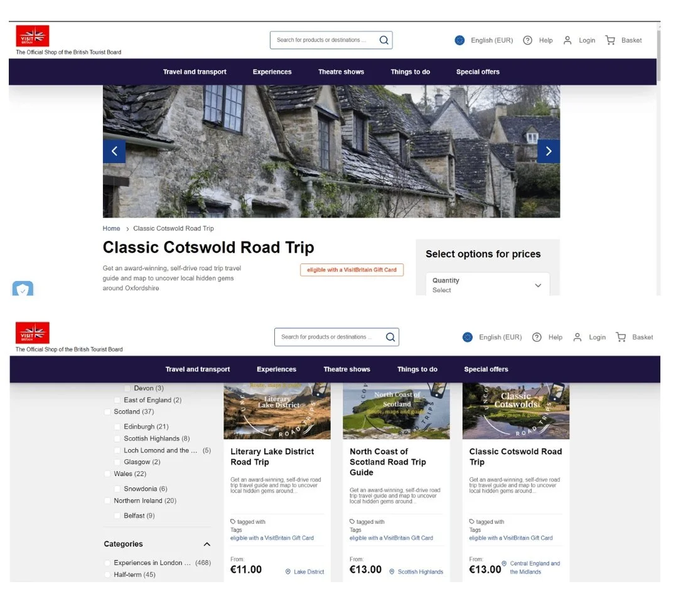Click VisitBritain logo on listing page

pyautogui.click(x=32, y=332)
